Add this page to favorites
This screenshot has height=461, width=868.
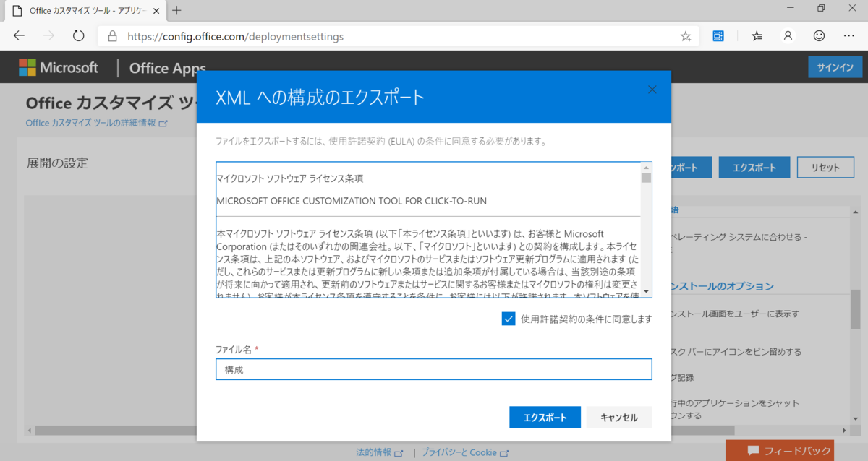685,35
